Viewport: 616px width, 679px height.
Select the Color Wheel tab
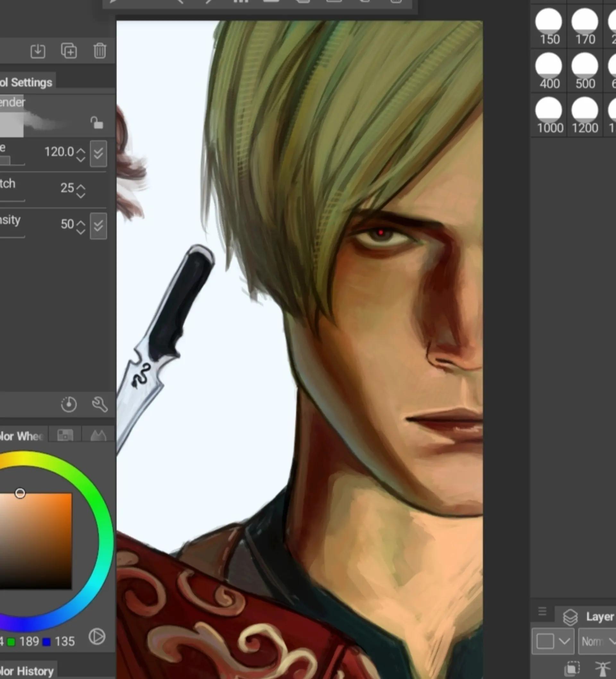click(x=22, y=436)
